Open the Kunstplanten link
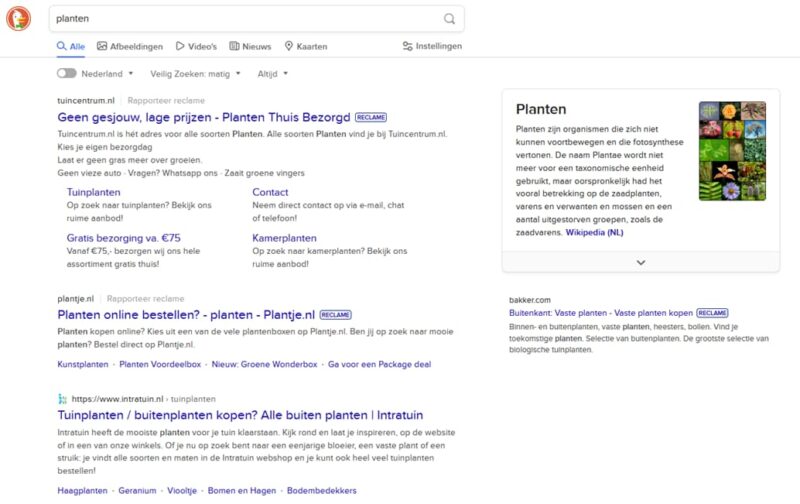 click(x=83, y=364)
